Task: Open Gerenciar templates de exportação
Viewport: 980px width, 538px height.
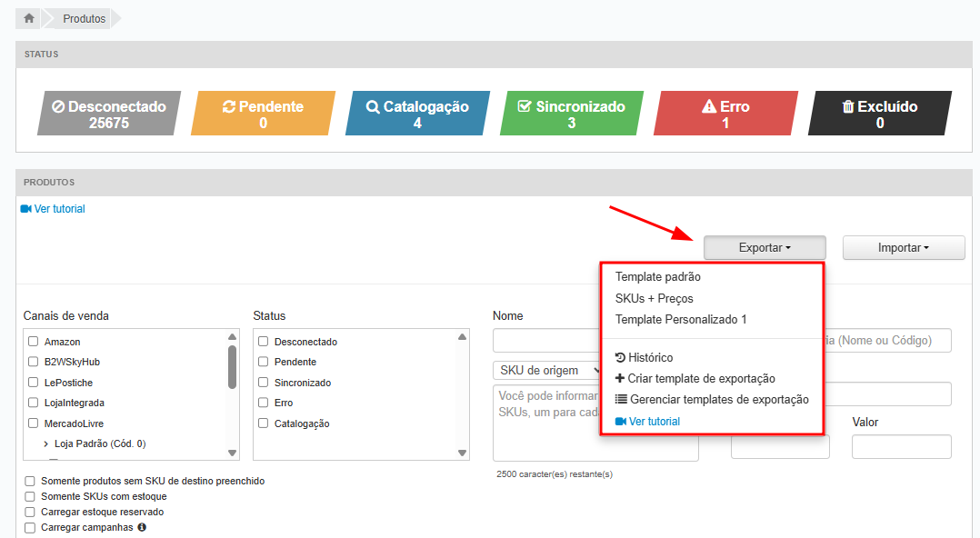Action: click(x=712, y=400)
